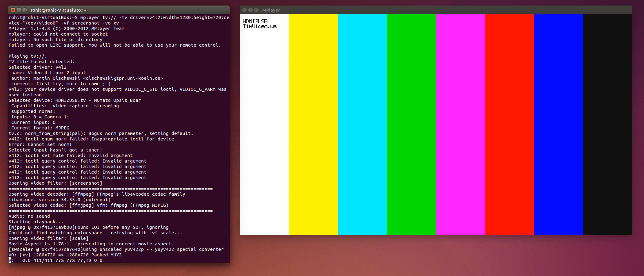Viewport: 644px width, 276px height.
Task: Maximize the terminal window
Action: coord(25,10)
